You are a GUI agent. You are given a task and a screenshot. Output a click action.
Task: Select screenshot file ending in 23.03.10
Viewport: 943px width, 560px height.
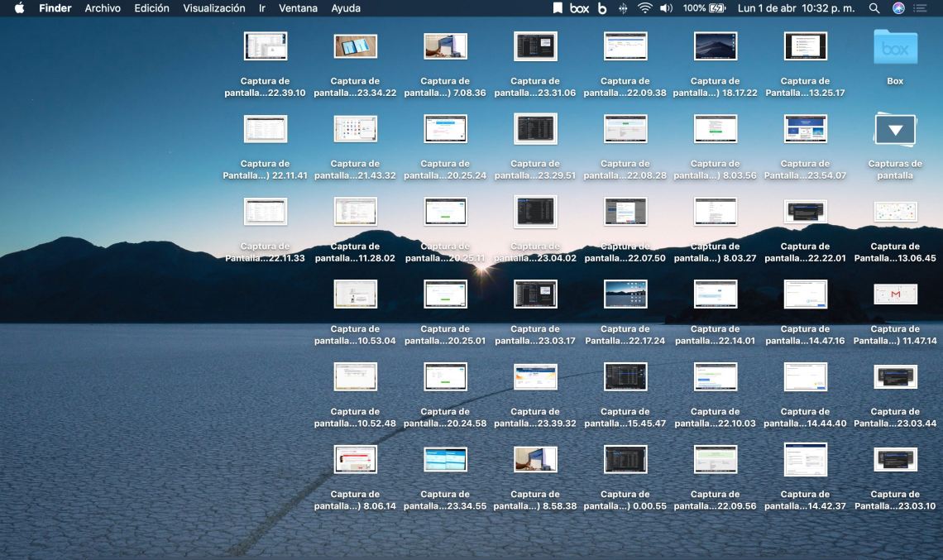895,460
